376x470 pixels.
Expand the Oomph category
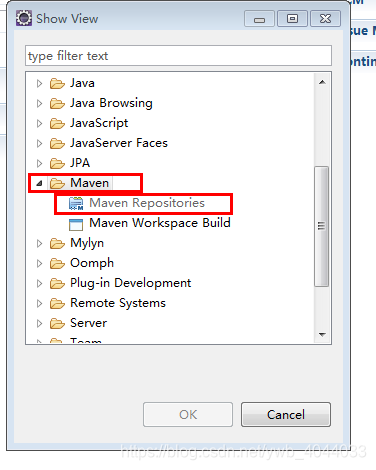coord(39,264)
